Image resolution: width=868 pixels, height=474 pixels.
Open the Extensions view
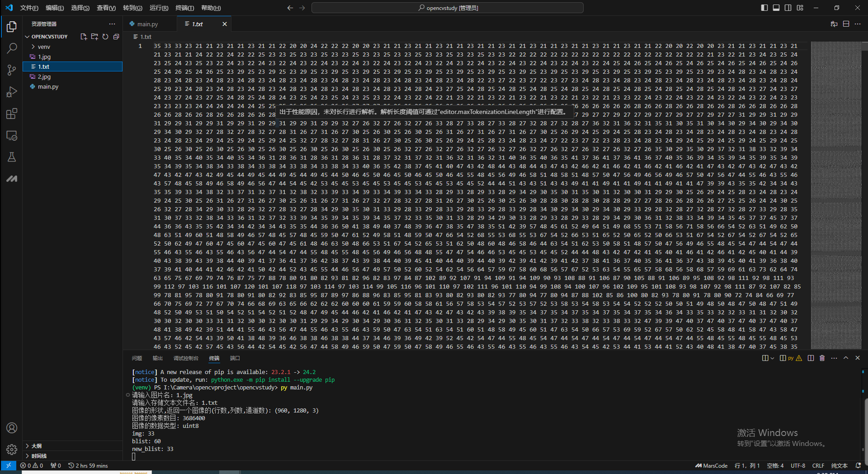tap(12, 114)
